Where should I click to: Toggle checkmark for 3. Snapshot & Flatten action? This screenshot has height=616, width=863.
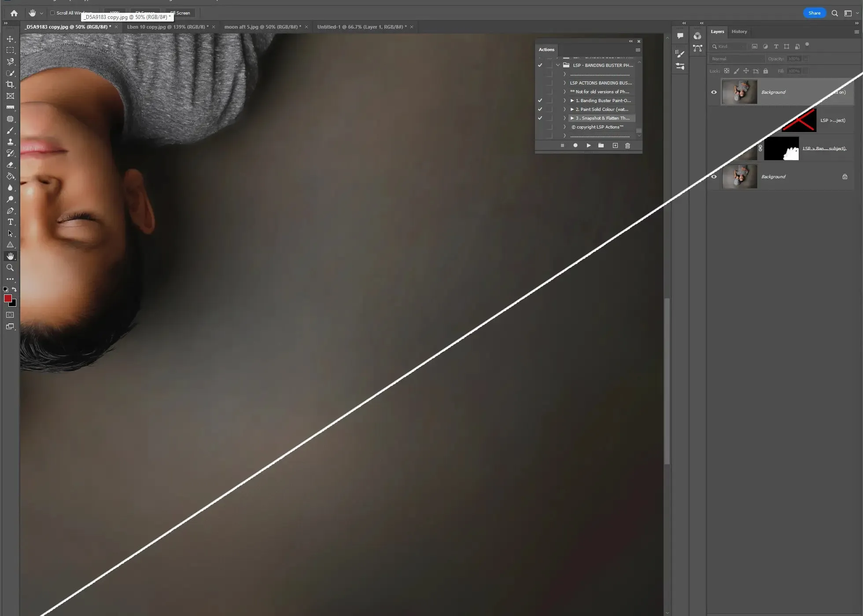(x=540, y=118)
